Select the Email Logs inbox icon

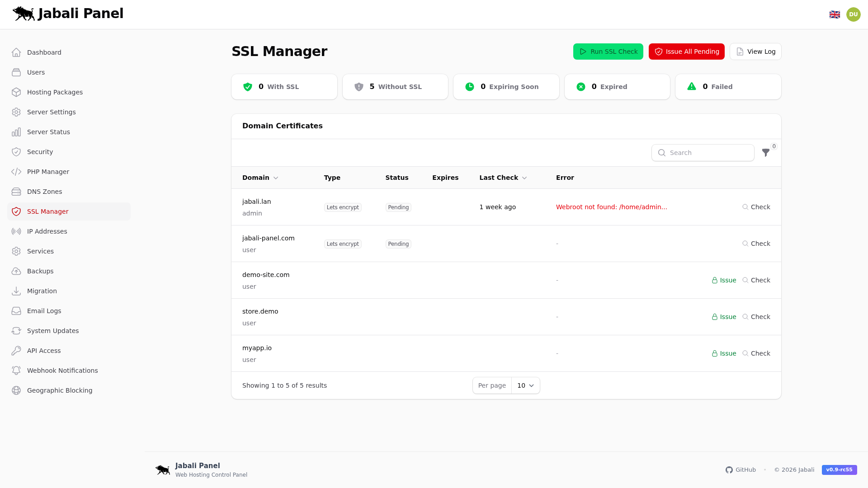[x=16, y=311]
